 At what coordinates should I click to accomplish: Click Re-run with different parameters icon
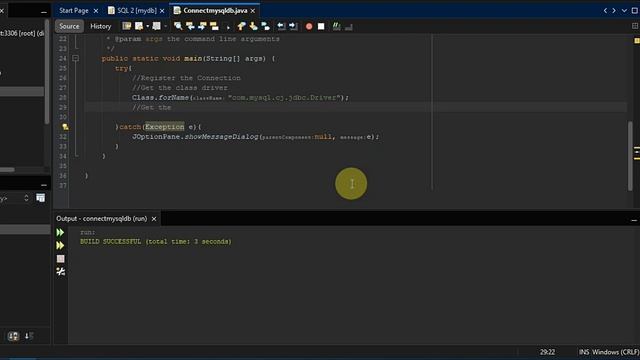coord(60,246)
